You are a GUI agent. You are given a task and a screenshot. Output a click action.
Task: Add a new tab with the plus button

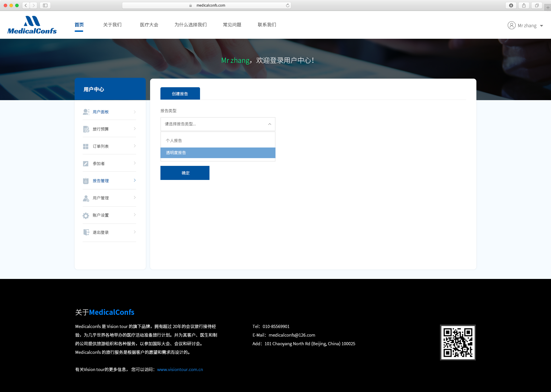[x=548, y=7]
